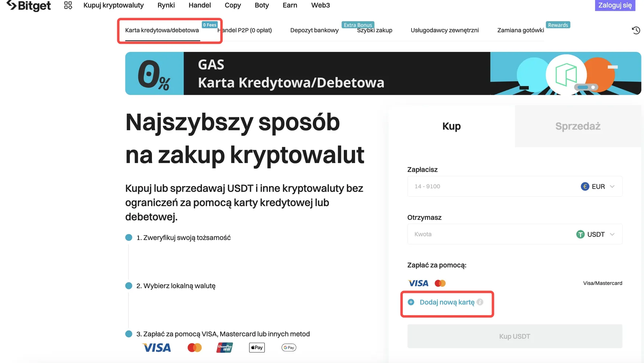Select the Google Pay payment icon
This screenshot has height=363, width=644.
[289, 347]
